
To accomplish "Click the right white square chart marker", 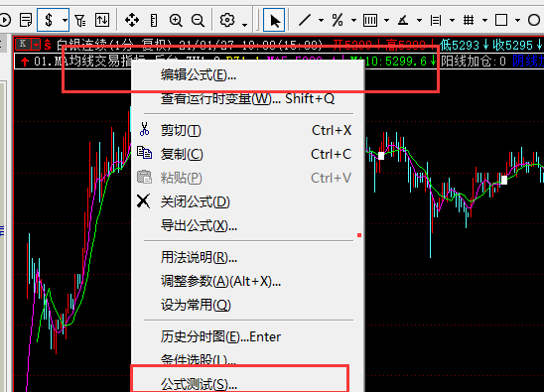I will click(x=504, y=180).
